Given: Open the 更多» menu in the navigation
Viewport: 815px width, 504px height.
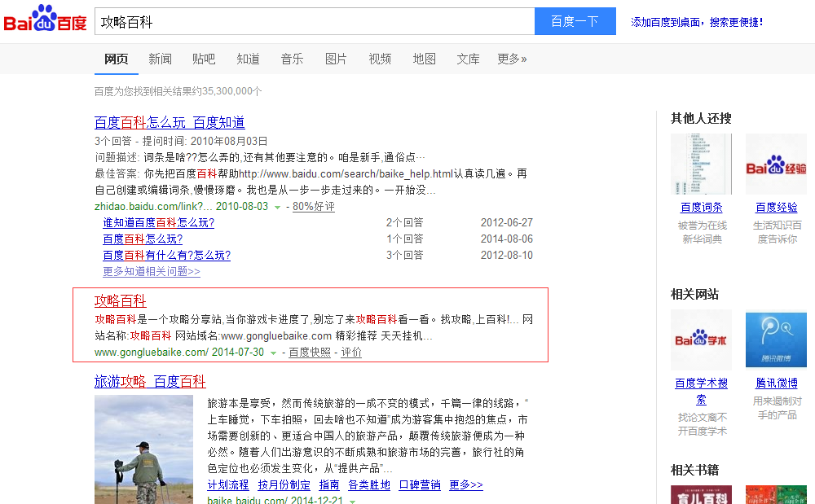Looking at the screenshot, I should (512, 59).
